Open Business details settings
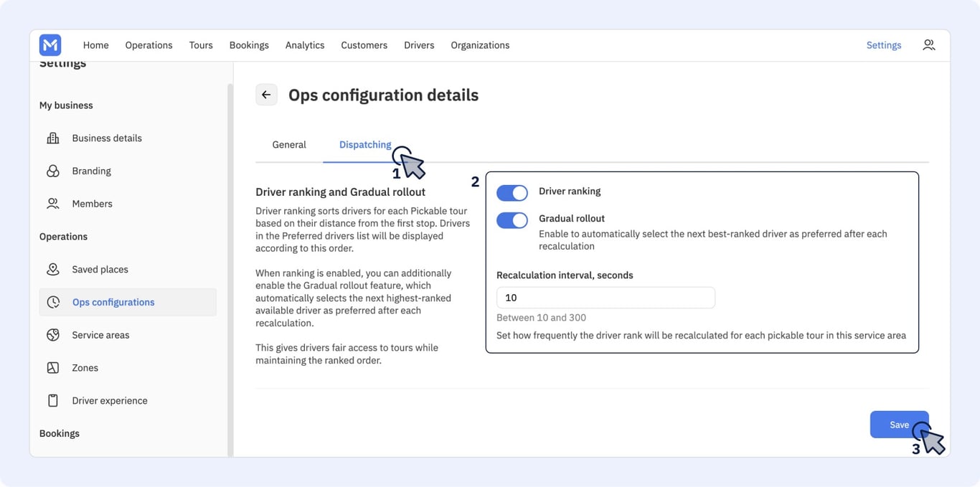Image resolution: width=980 pixels, height=487 pixels. (x=128, y=138)
